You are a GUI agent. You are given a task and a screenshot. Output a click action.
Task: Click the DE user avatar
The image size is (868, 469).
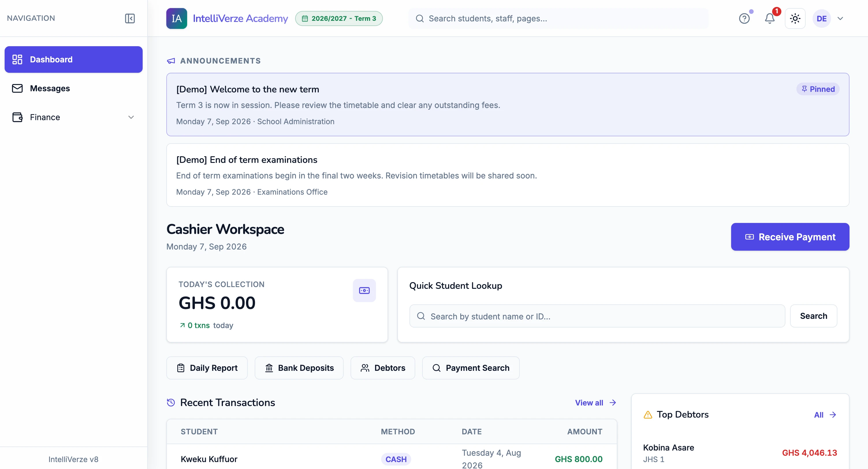pos(822,18)
